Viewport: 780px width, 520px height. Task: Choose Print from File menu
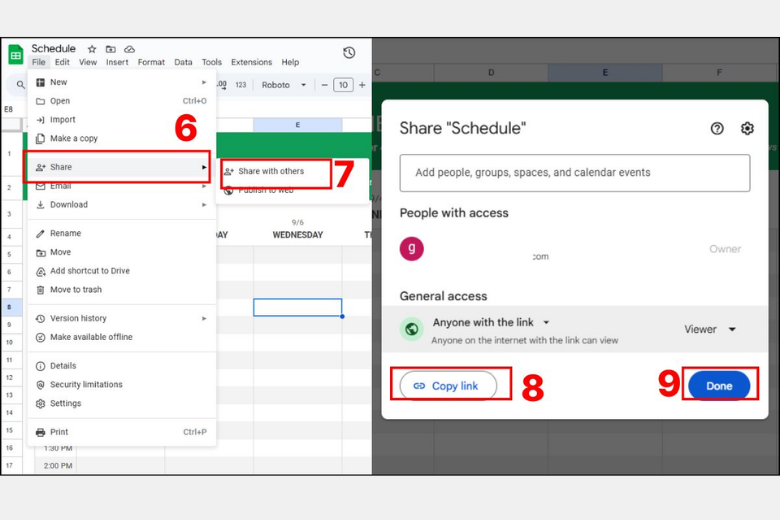coord(121,432)
